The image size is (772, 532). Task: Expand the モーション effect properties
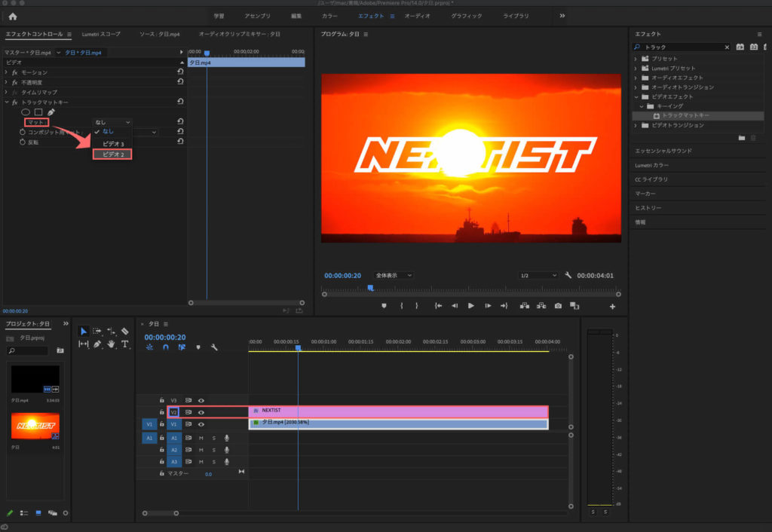(x=6, y=72)
